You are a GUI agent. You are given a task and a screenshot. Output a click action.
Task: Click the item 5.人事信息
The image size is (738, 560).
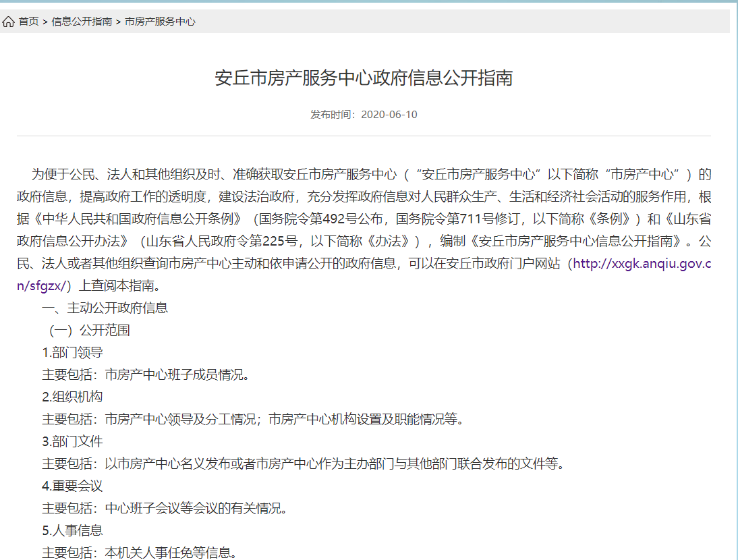pos(72,530)
